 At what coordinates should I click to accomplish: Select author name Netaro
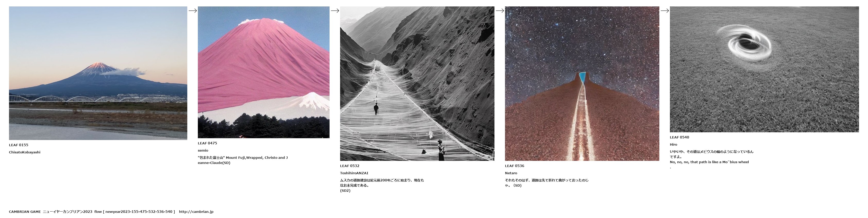[511, 173]
